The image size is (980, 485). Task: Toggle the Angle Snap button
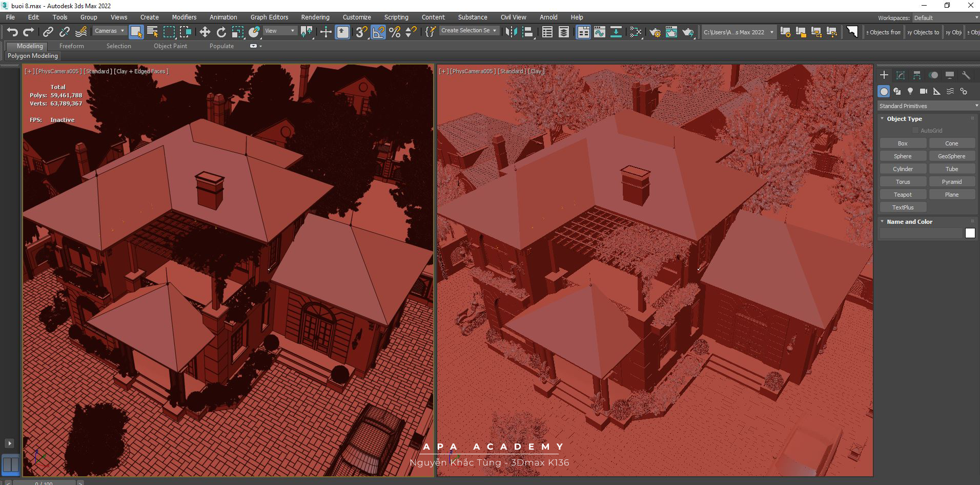coord(378,32)
